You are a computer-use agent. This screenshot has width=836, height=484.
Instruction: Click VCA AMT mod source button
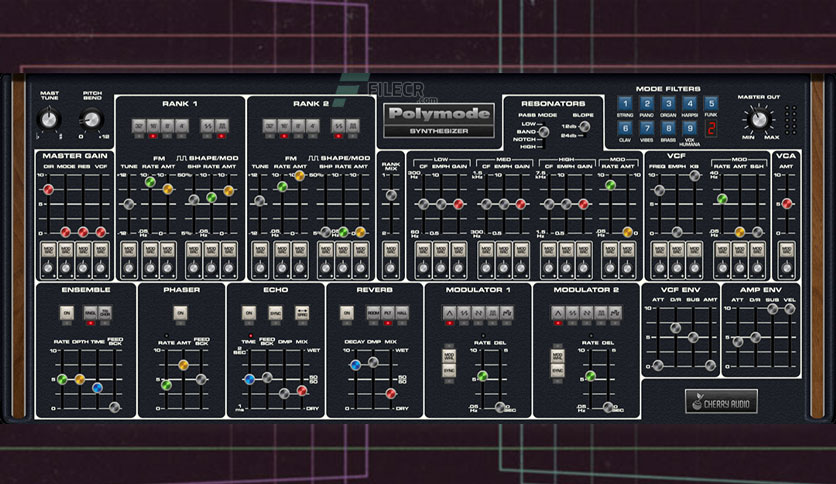pos(786,251)
